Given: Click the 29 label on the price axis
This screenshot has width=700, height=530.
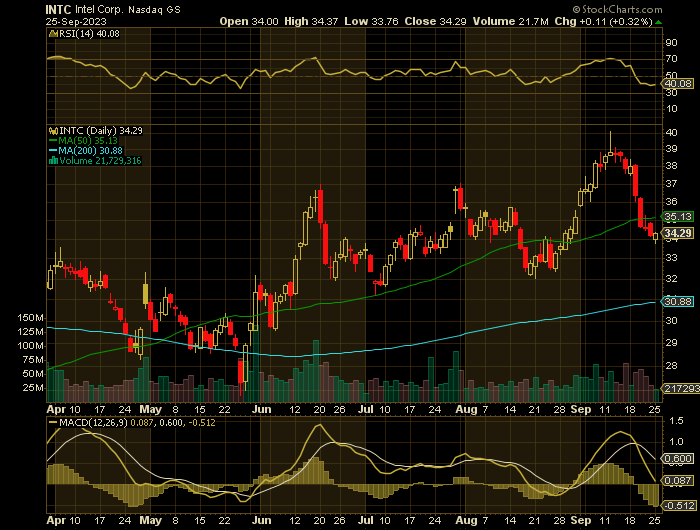Looking at the screenshot, I should tap(671, 343).
